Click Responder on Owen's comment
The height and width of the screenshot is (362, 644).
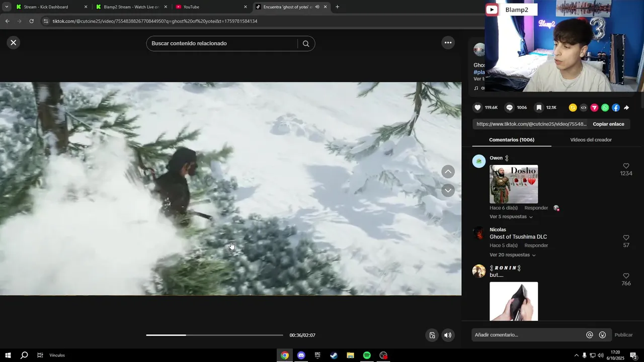click(x=536, y=208)
